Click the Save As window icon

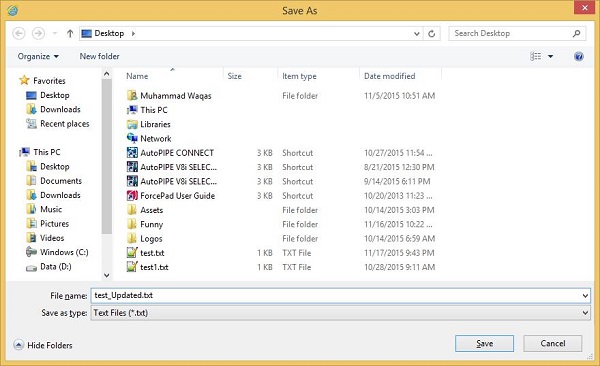pos(12,11)
